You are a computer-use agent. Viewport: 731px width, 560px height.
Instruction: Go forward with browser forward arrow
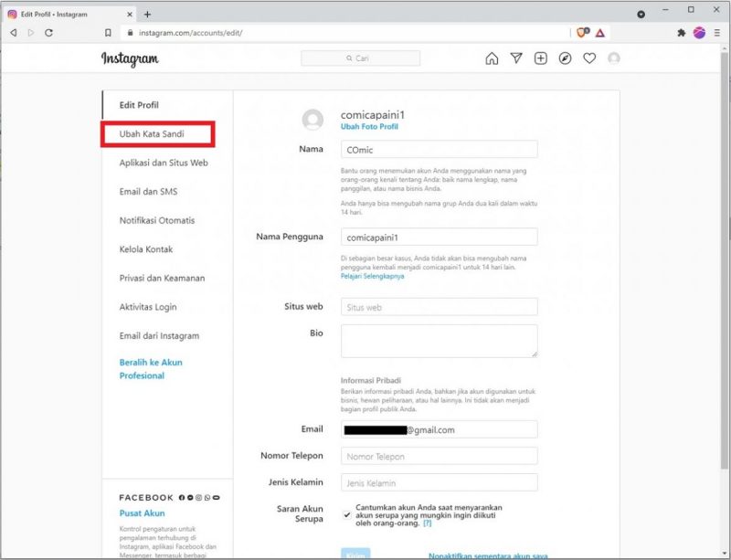click(31, 33)
